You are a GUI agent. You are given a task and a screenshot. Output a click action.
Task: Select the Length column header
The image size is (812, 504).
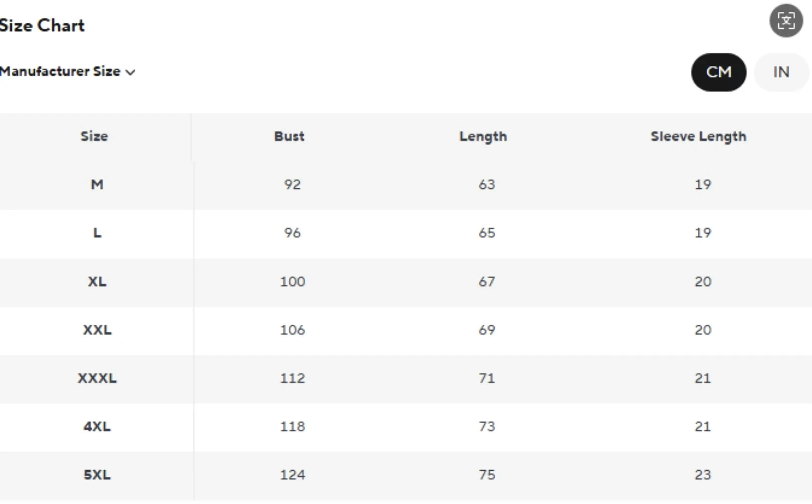click(x=483, y=136)
